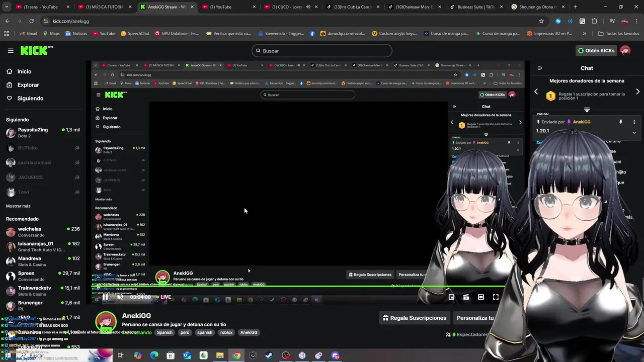The image size is (644, 362).
Task: Open the Shazam browser extension
Action: (558, 21)
